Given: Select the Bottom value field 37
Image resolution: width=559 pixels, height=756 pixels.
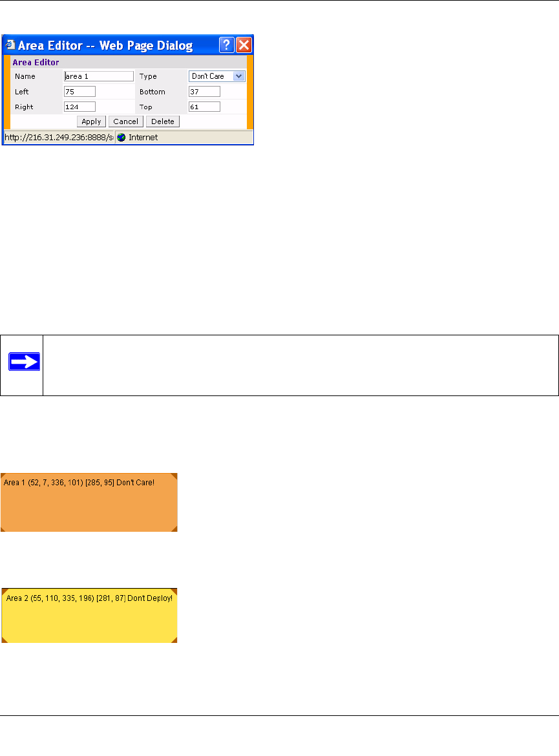Looking at the screenshot, I should [x=204, y=92].
